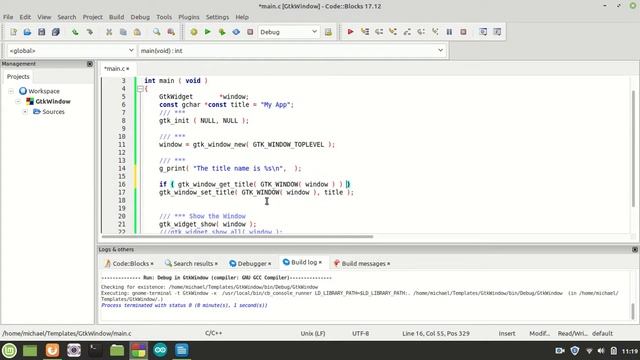The height and width of the screenshot is (360, 640).
Task: Click the Break debugger pause icon
Action: [449, 32]
